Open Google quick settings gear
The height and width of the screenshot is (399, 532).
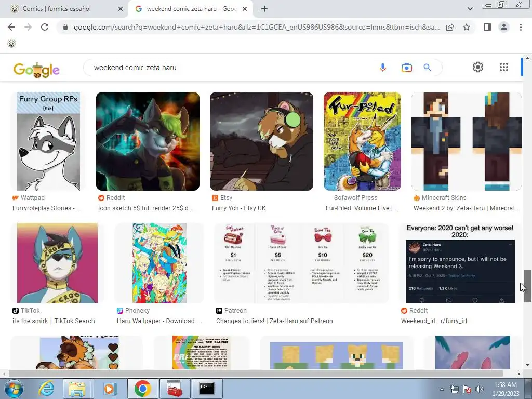point(478,67)
